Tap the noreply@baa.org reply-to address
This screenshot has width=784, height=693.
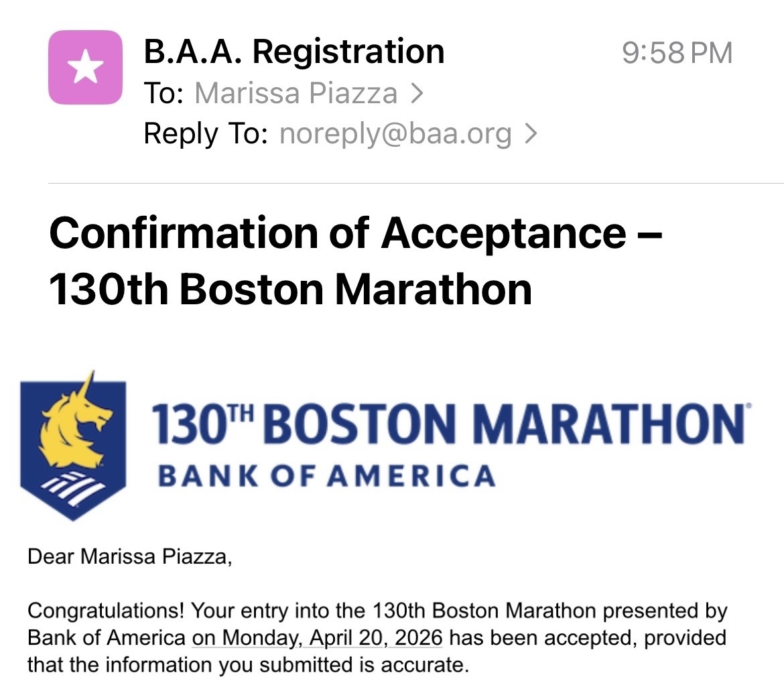(x=395, y=134)
